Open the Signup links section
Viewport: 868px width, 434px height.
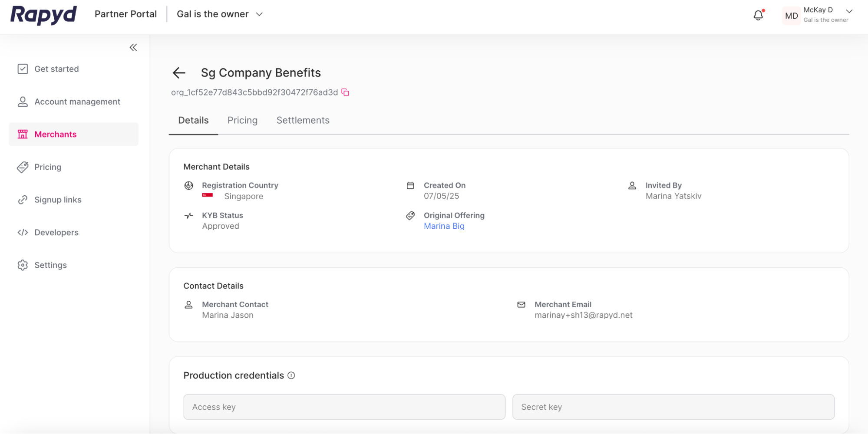point(58,200)
